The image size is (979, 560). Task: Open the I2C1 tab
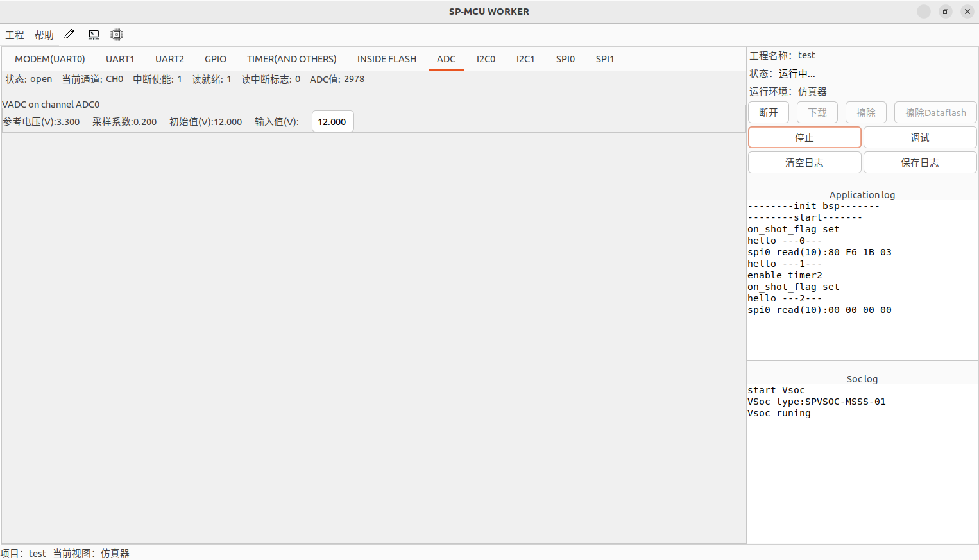[x=525, y=59]
